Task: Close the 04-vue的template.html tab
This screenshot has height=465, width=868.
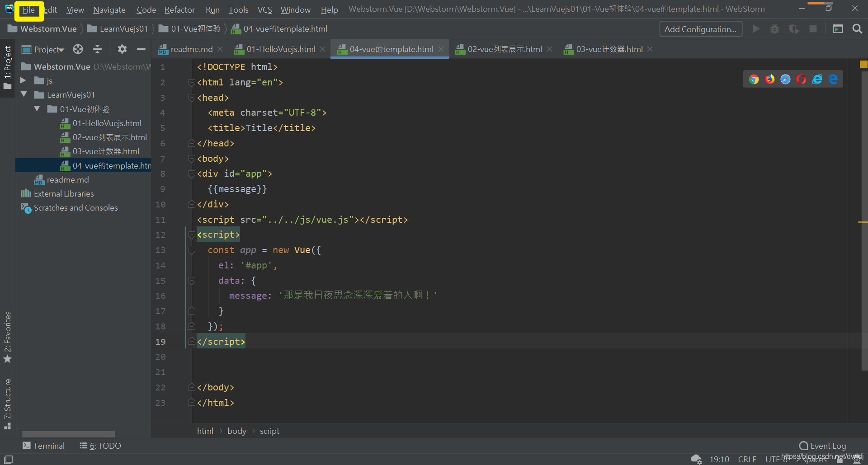Action: (441, 49)
